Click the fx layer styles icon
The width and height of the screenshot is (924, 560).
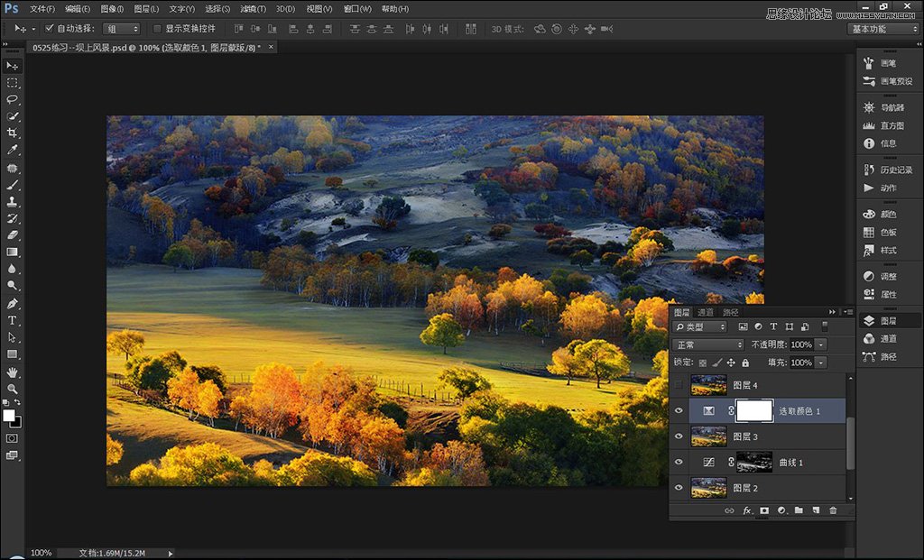coord(747,510)
